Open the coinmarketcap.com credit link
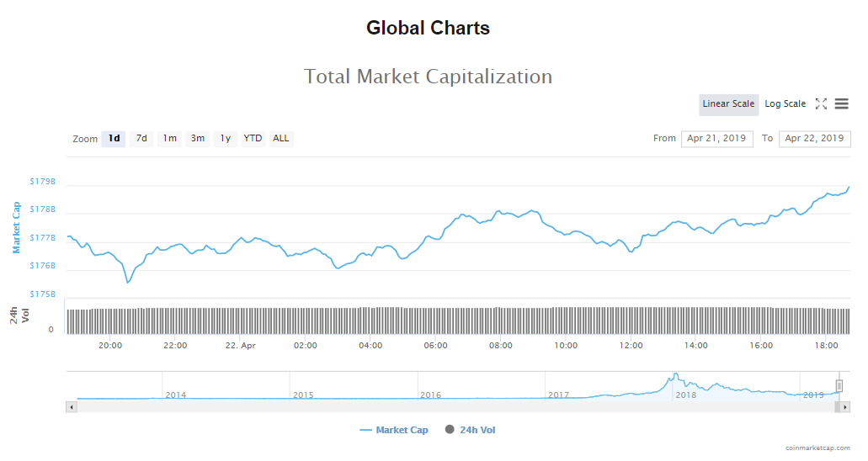 tap(816, 448)
